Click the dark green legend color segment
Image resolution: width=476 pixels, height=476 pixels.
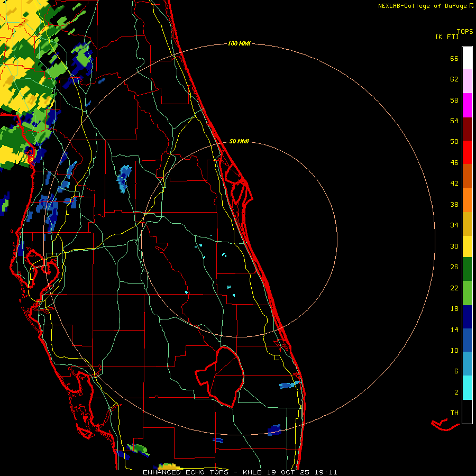point(467,269)
